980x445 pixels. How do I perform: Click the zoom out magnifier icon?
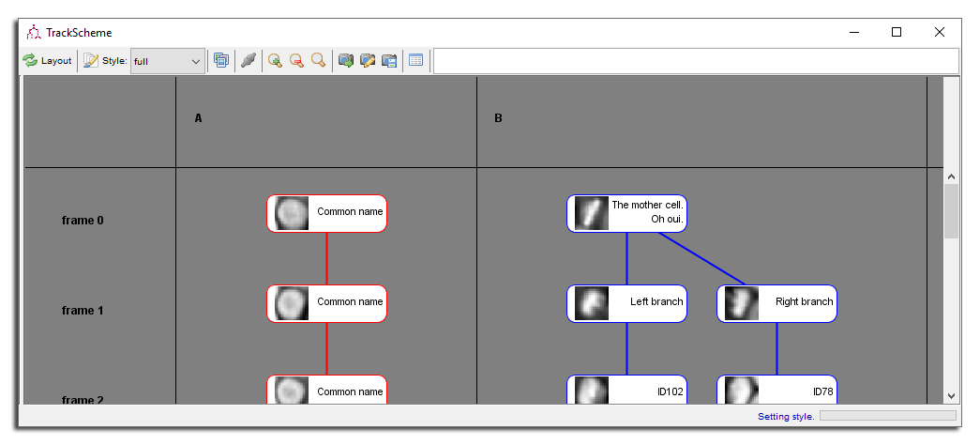point(297,61)
